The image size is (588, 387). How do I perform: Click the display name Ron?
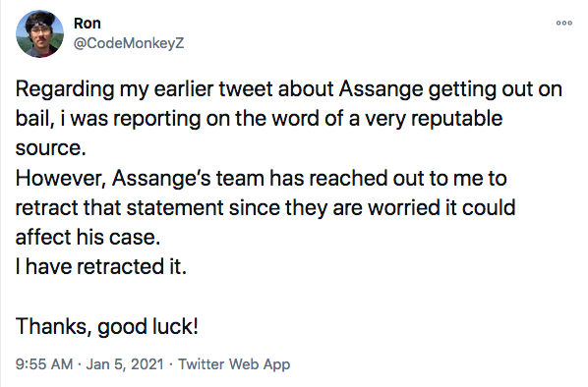[87, 24]
